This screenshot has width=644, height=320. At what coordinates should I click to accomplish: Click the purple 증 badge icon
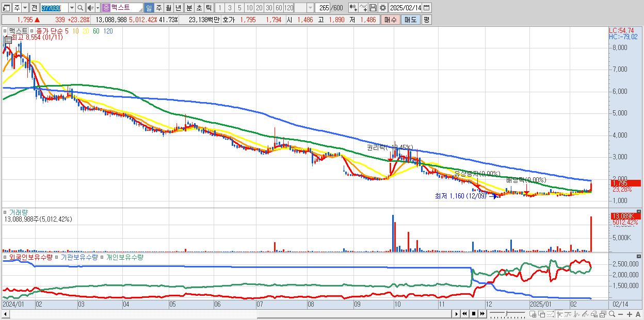click(x=106, y=8)
